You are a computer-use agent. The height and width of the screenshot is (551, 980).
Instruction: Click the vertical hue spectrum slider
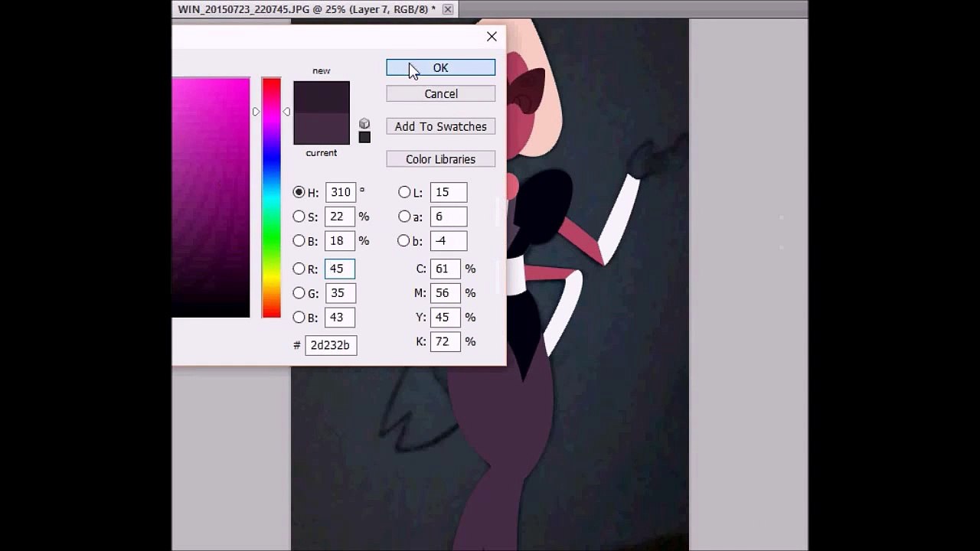[271, 197]
